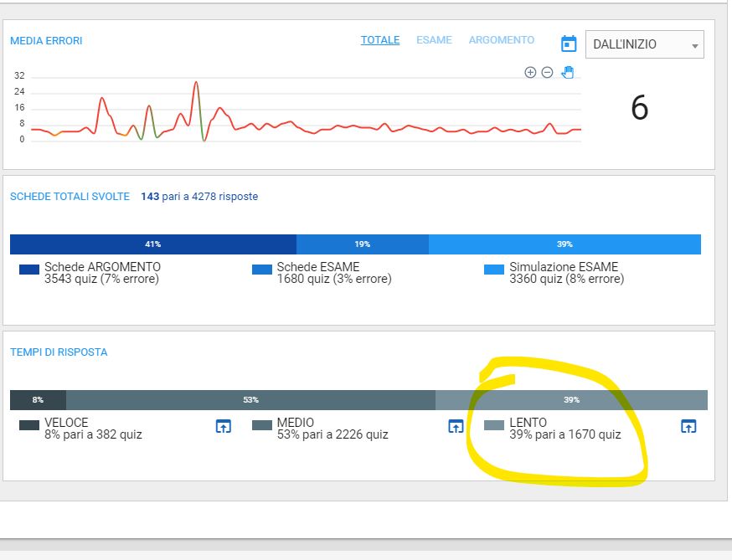Switch to the ESAME tab

coord(434,40)
